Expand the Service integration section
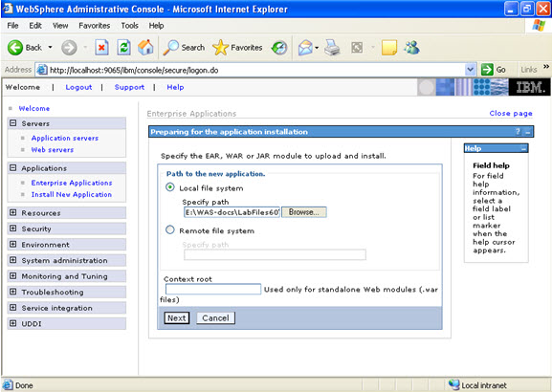The width and height of the screenshot is (552, 392). [13, 307]
